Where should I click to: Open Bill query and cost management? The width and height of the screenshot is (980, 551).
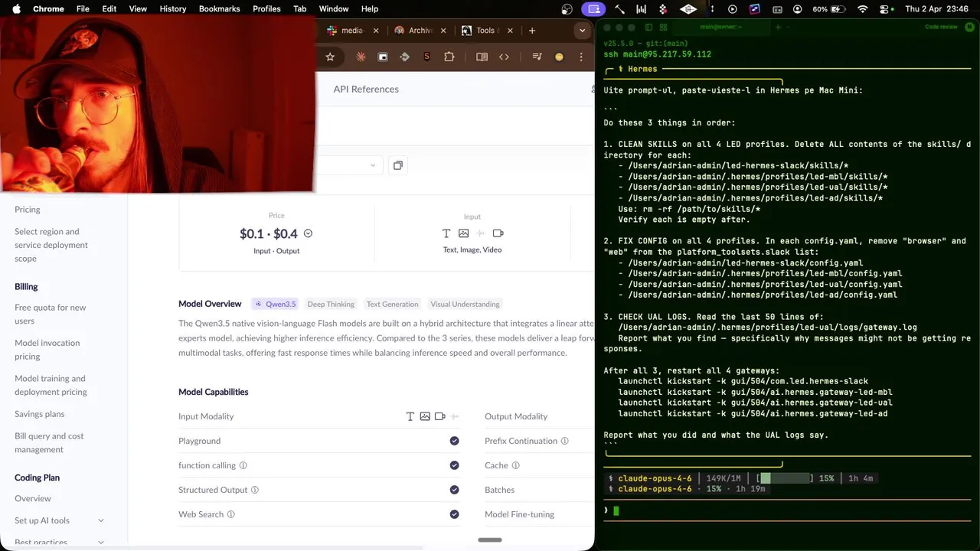coord(49,442)
